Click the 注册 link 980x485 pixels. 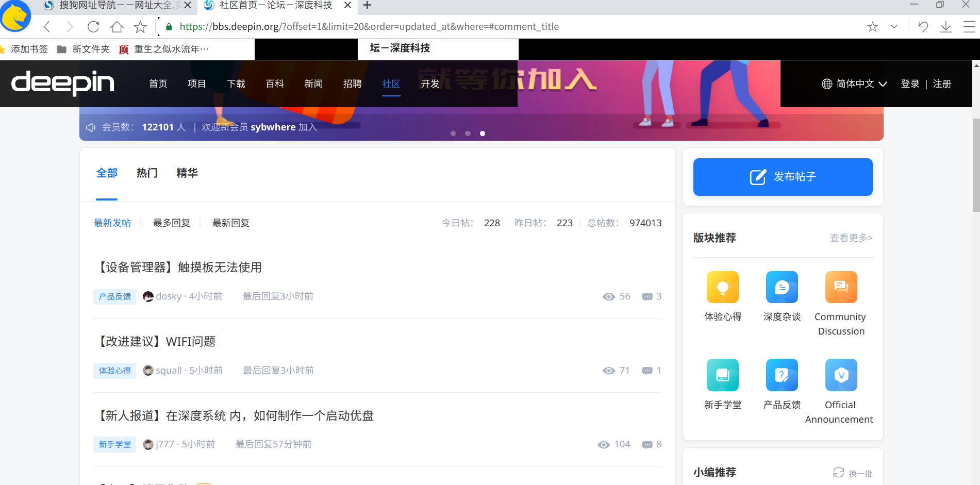(942, 83)
